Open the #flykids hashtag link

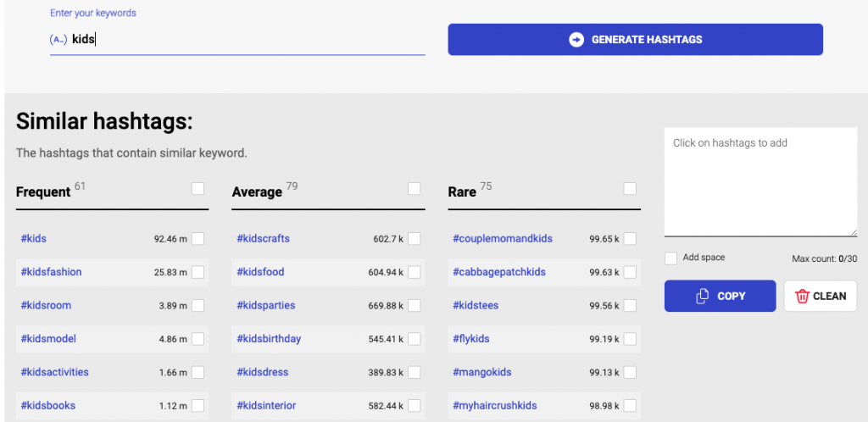pos(471,338)
